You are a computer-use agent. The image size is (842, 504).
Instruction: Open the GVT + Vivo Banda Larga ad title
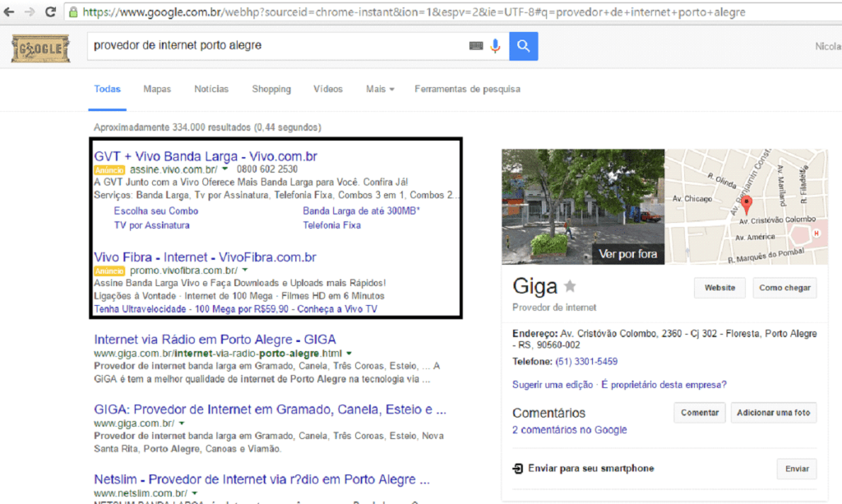pyautogui.click(x=206, y=156)
